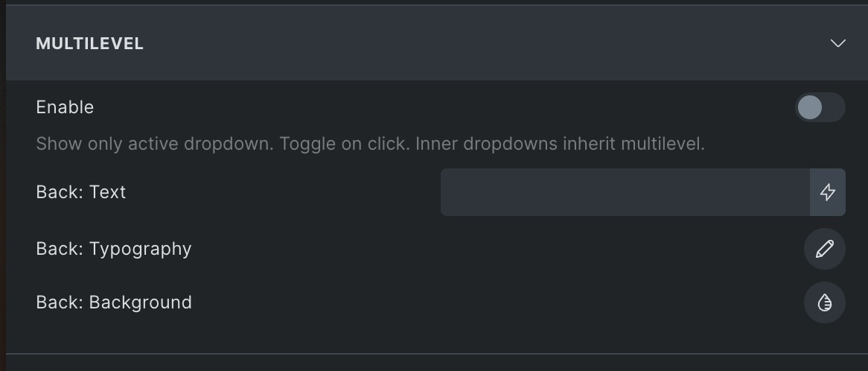Image resolution: width=868 pixels, height=371 pixels.
Task: Click the "Back: Text" label
Action: [x=80, y=192]
